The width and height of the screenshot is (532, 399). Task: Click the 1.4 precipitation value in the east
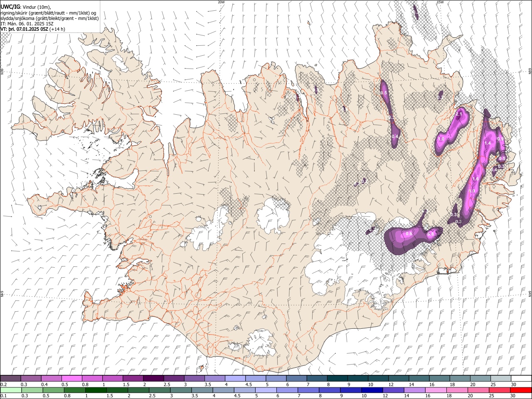coord(488,143)
